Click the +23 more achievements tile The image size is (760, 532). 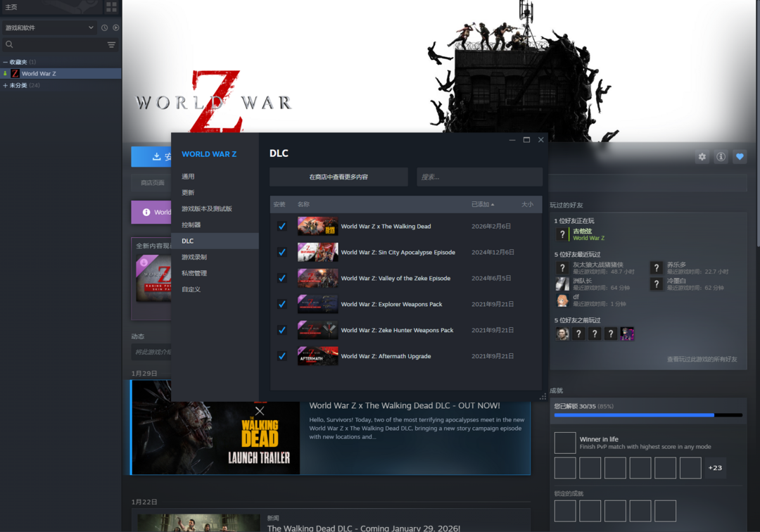715,468
